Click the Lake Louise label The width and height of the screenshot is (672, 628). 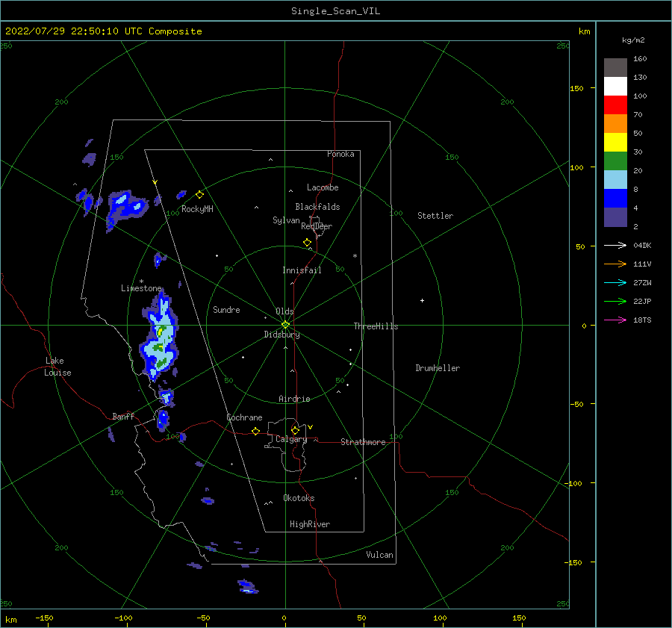tap(57, 367)
